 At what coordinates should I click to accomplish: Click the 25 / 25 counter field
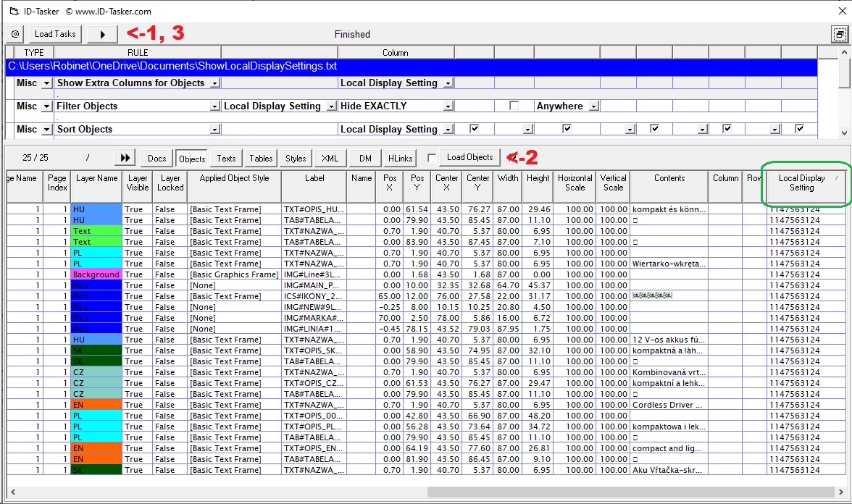35,158
